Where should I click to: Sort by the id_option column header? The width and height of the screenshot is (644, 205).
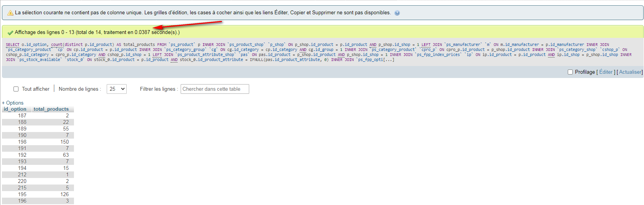(x=15, y=109)
